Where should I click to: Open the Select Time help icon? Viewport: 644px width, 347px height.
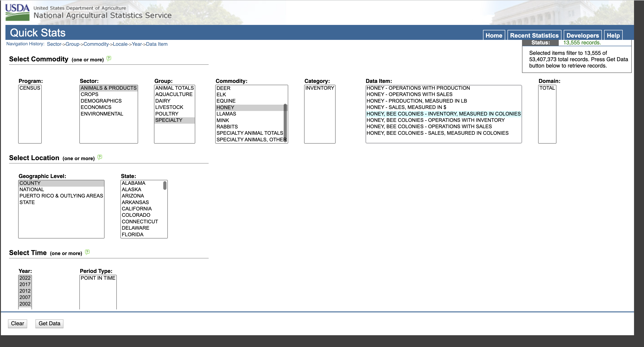(87, 252)
